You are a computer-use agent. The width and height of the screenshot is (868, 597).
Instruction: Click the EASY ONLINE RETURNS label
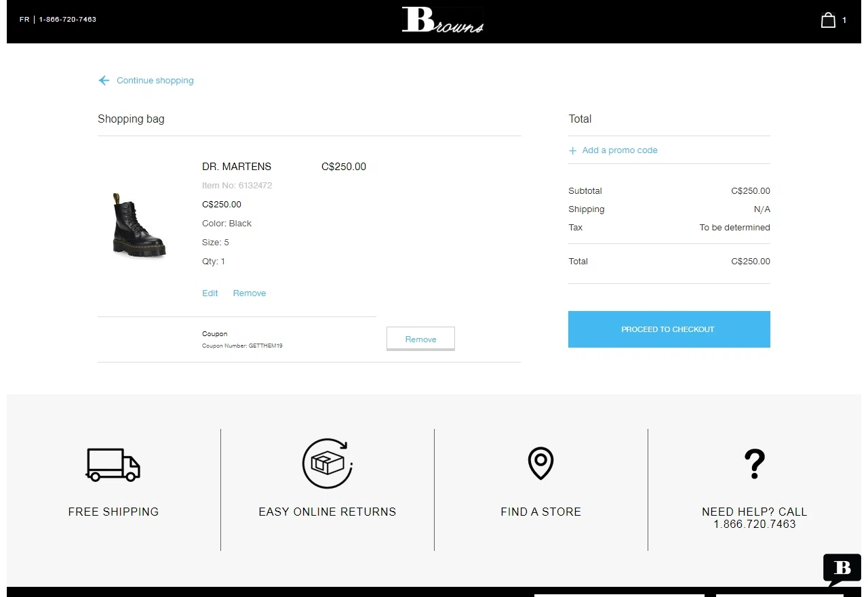pyautogui.click(x=328, y=512)
